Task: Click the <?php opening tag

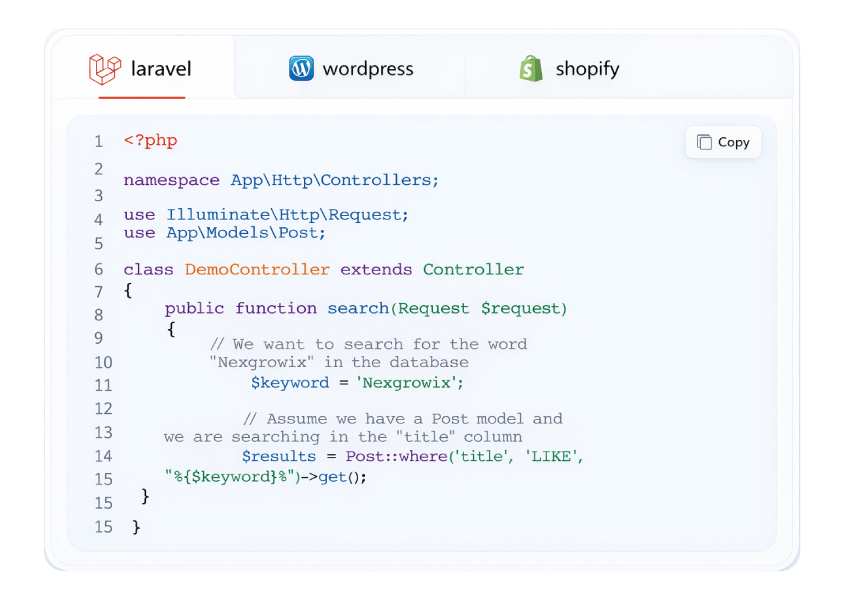Action: (150, 140)
